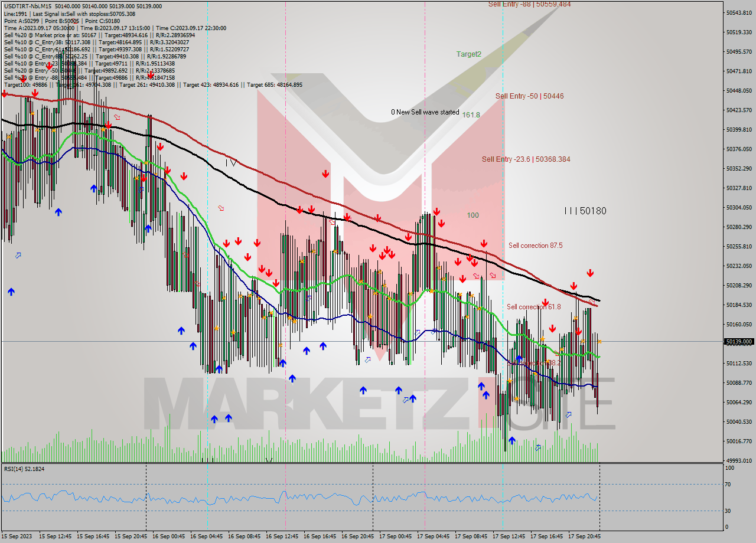The height and width of the screenshot is (543, 756).
Task: Click the '15 Sep 2023' date label
Action: click(x=17, y=537)
